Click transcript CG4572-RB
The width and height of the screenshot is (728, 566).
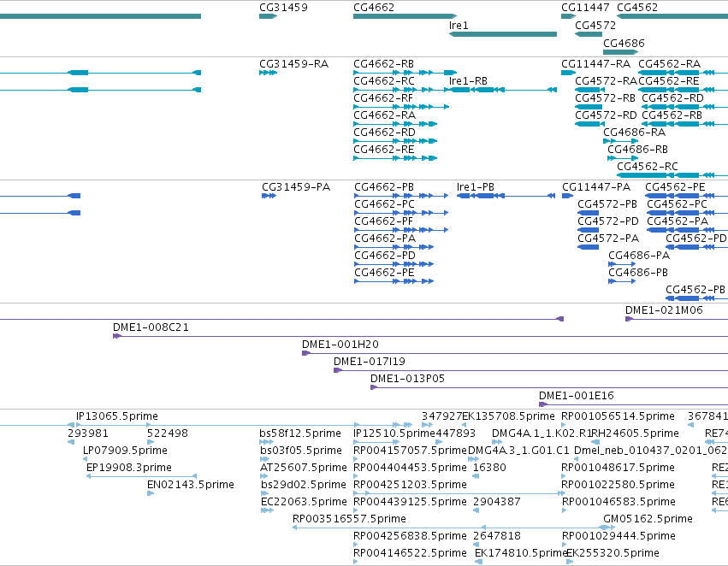pos(589,107)
